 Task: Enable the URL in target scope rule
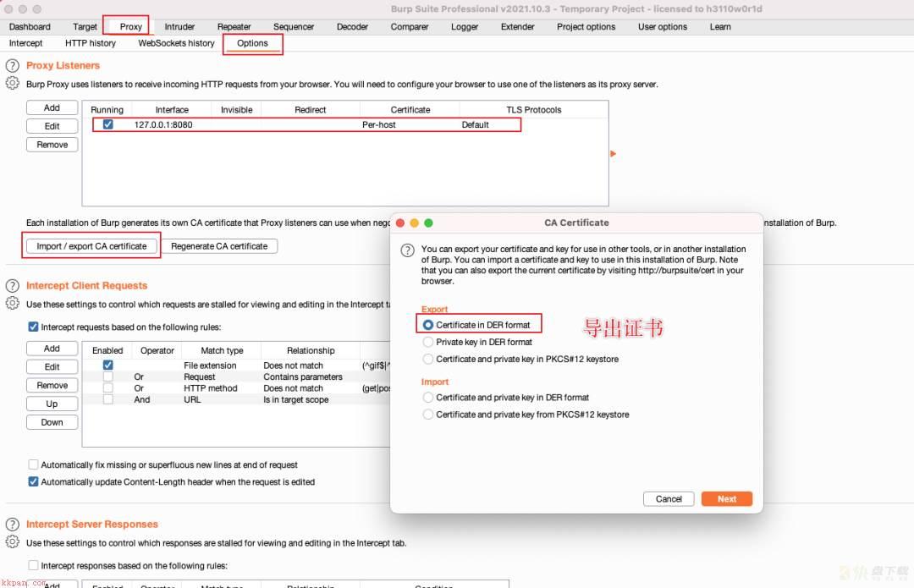pyautogui.click(x=107, y=400)
